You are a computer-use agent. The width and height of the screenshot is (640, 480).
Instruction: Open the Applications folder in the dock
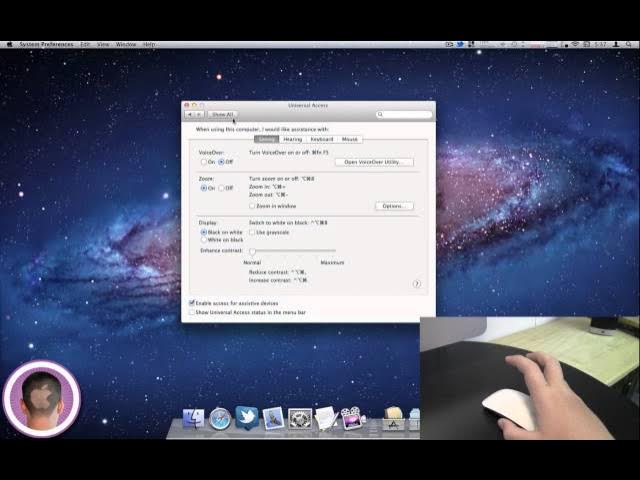click(x=394, y=418)
